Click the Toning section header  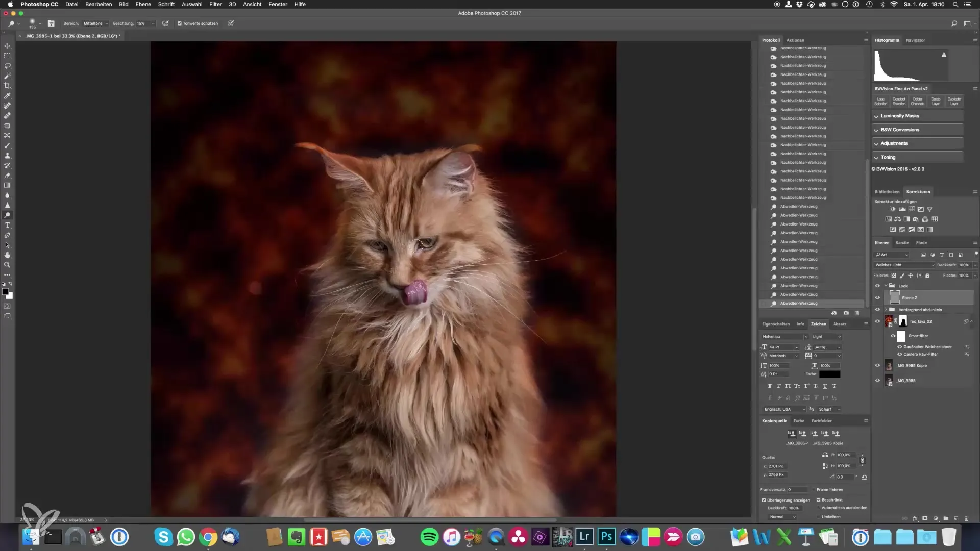[x=888, y=158]
